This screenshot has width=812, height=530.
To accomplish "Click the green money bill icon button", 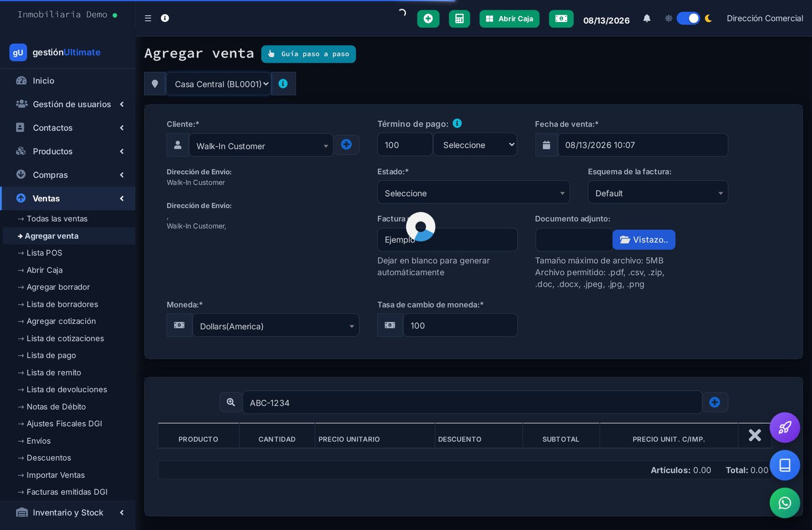I will coord(561,19).
